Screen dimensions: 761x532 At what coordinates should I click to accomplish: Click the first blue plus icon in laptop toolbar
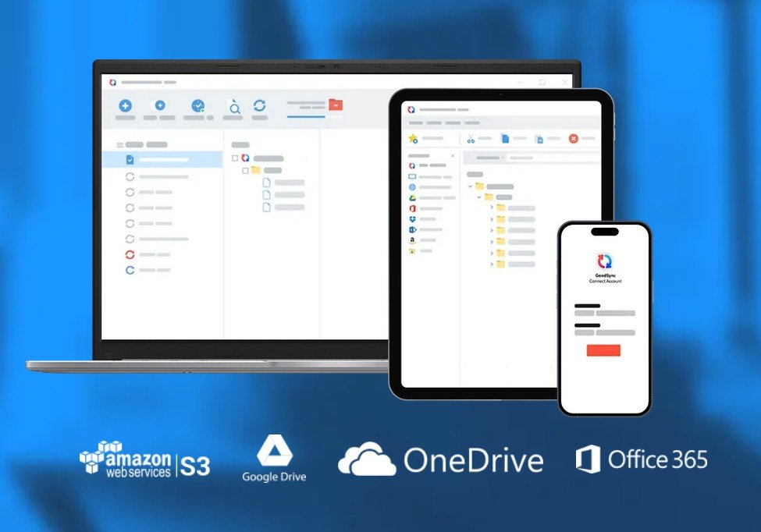coord(125,106)
